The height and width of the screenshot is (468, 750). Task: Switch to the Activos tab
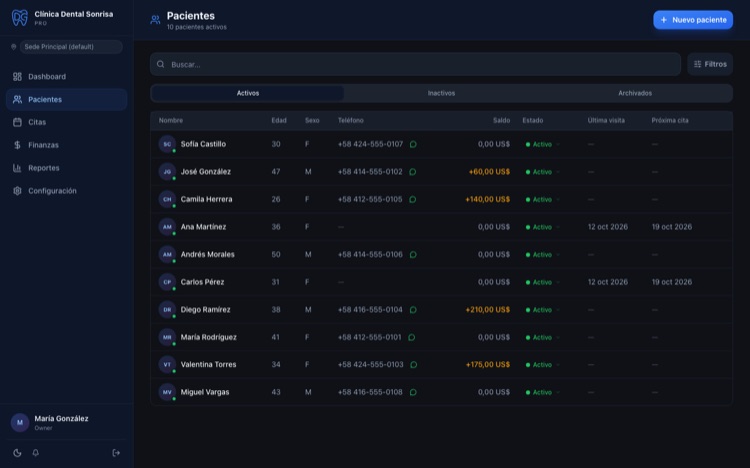(x=248, y=93)
